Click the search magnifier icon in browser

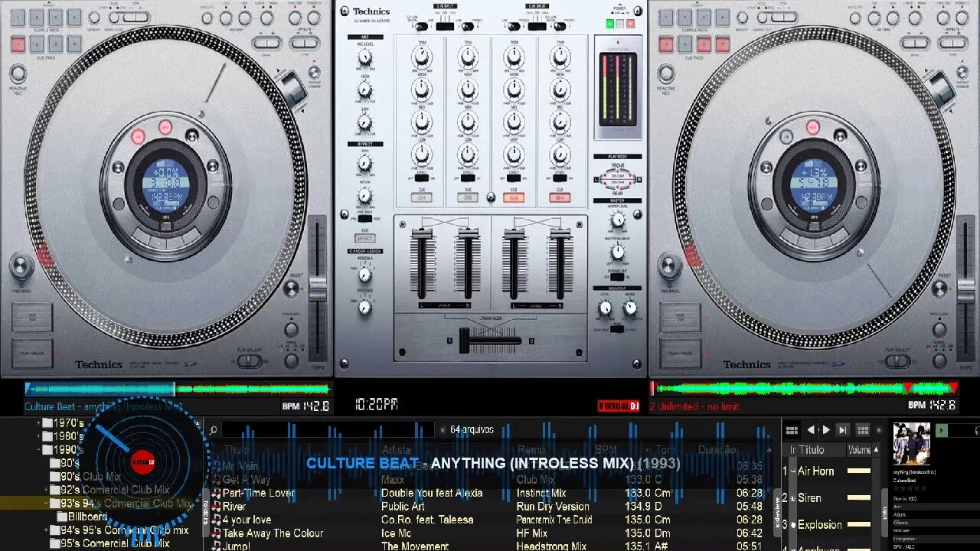point(213,430)
